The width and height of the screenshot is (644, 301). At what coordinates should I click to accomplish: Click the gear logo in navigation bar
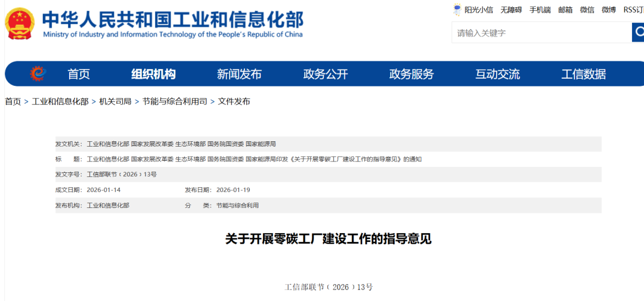(38, 74)
